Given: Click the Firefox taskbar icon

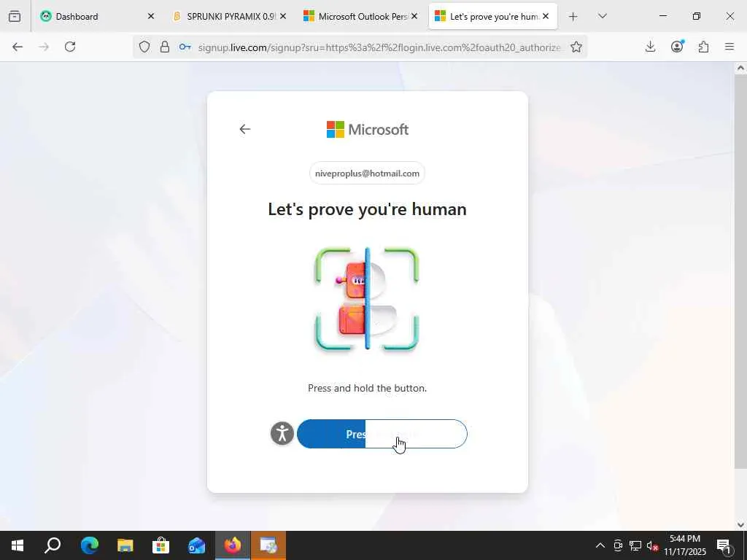Looking at the screenshot, I should [233, 545].
